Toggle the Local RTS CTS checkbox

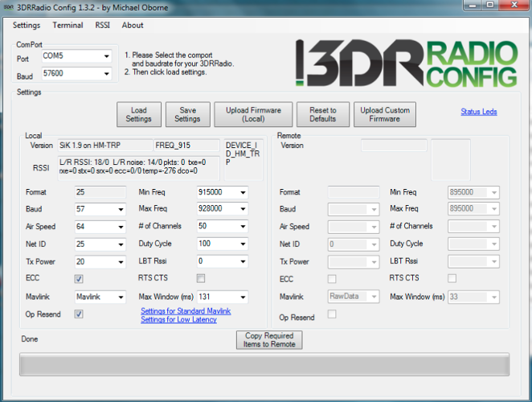[201, 278]
